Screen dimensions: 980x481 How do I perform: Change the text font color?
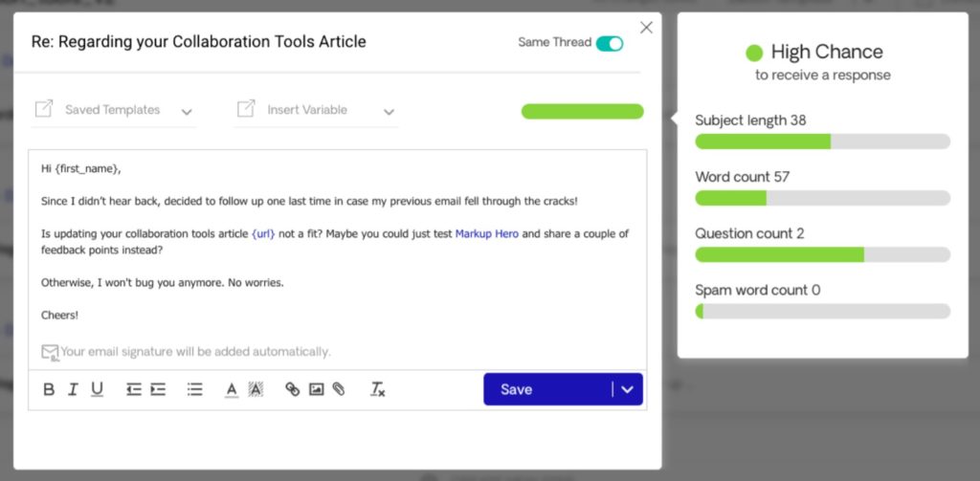(232, 389)
